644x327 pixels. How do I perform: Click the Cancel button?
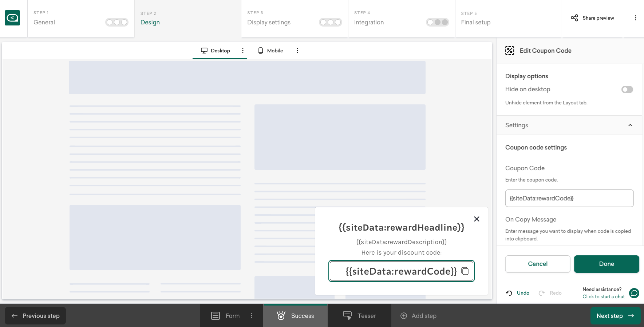[537, 264]
